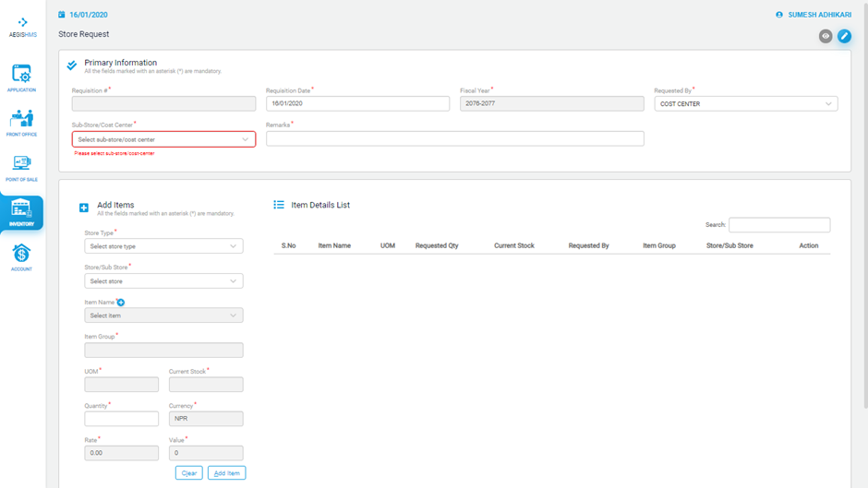
Task: Click the Currency field showing NPR
Action: point(206,418)
